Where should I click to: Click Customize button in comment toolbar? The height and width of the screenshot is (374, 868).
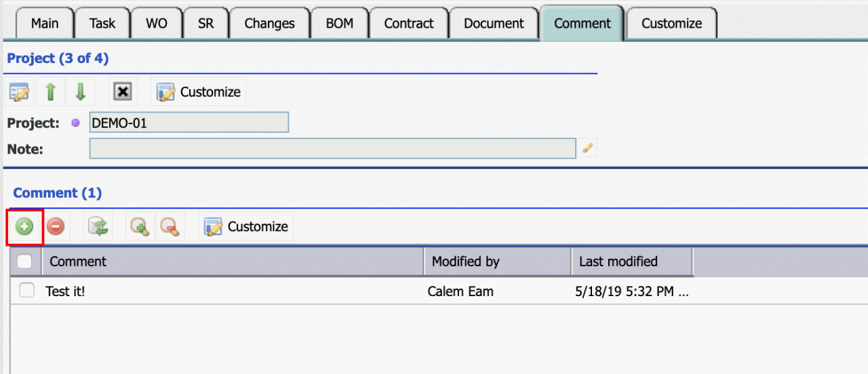coord(246,227)
